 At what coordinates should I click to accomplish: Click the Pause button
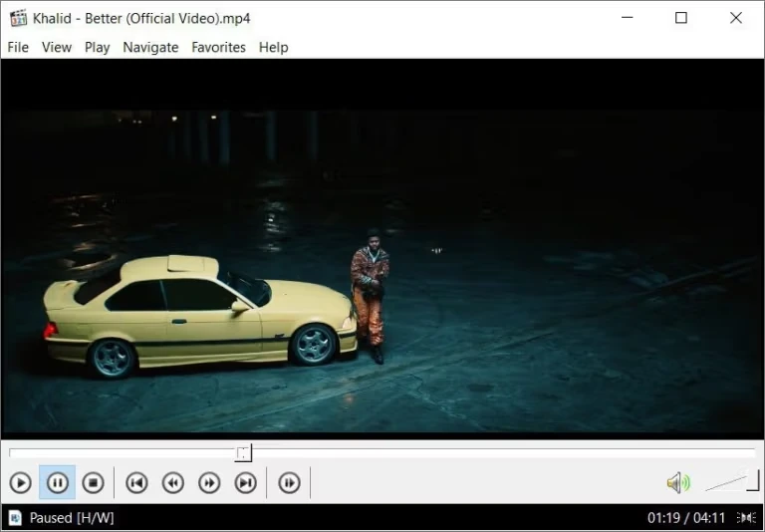(x=57, y=483)
